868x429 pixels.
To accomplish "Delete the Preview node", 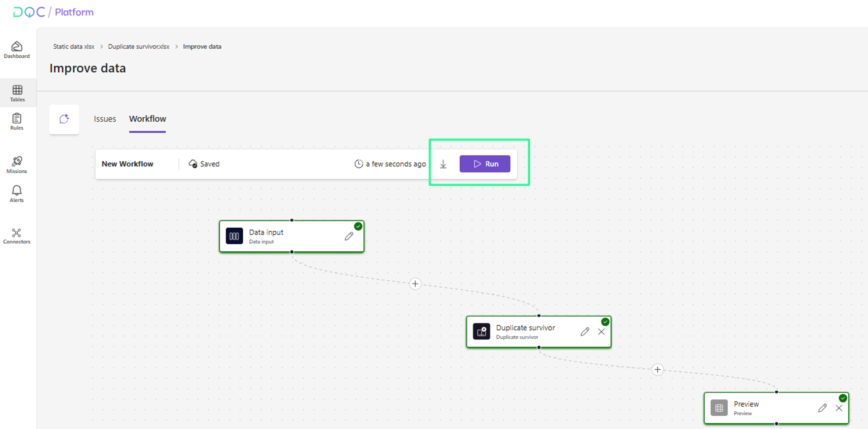I will [x=839, y=408].
